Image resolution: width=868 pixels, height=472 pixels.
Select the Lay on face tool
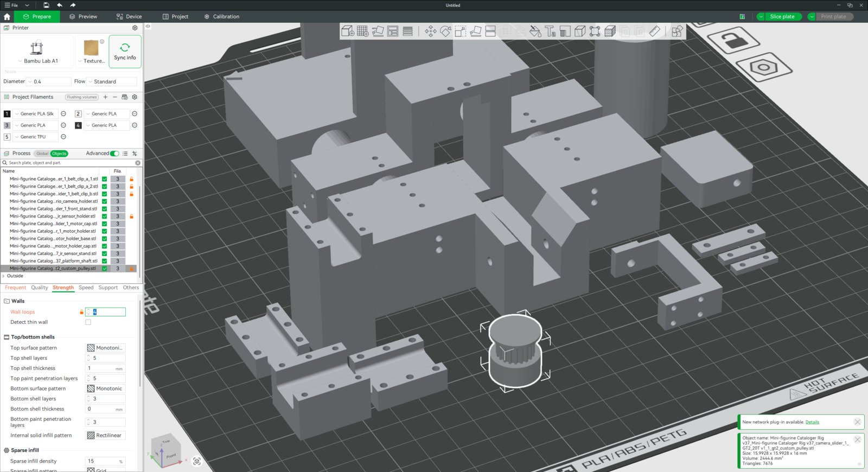point(476,31)
